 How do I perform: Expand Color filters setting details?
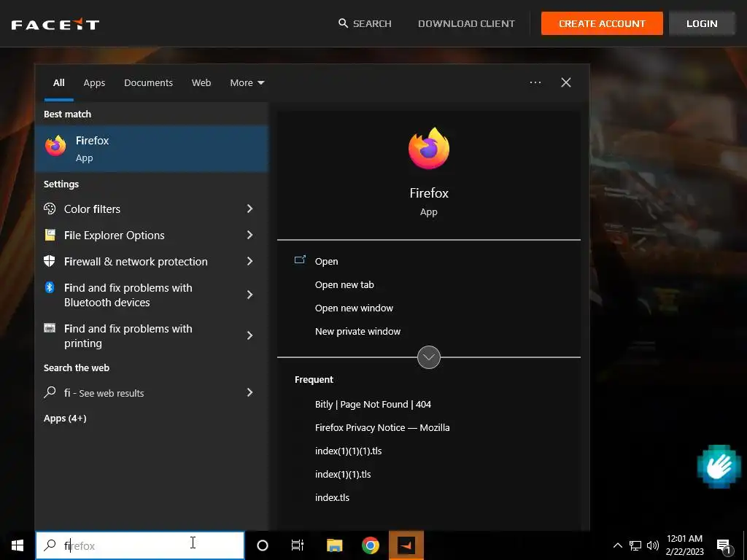(249, 209)
